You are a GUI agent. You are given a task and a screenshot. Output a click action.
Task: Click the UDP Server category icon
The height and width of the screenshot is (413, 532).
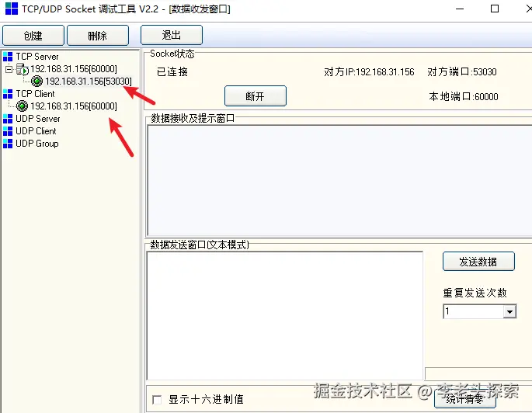[8, 119]
